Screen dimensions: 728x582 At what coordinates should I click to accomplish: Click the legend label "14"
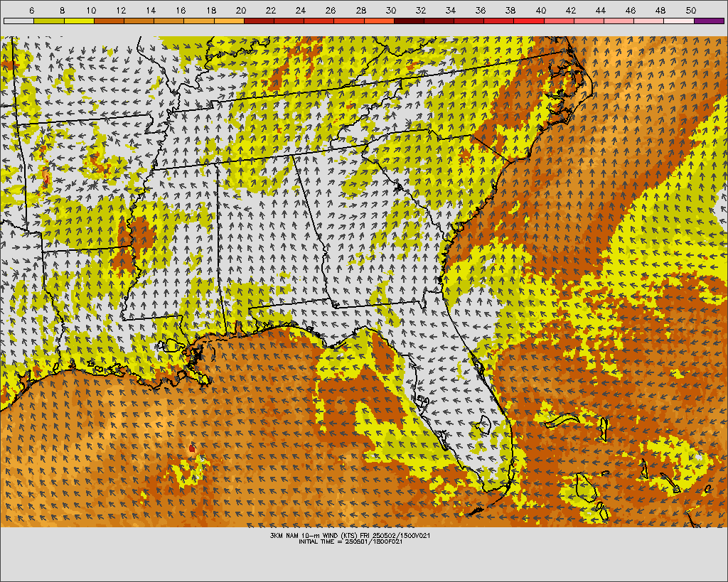pyautogui.click(x=151, y=11)
